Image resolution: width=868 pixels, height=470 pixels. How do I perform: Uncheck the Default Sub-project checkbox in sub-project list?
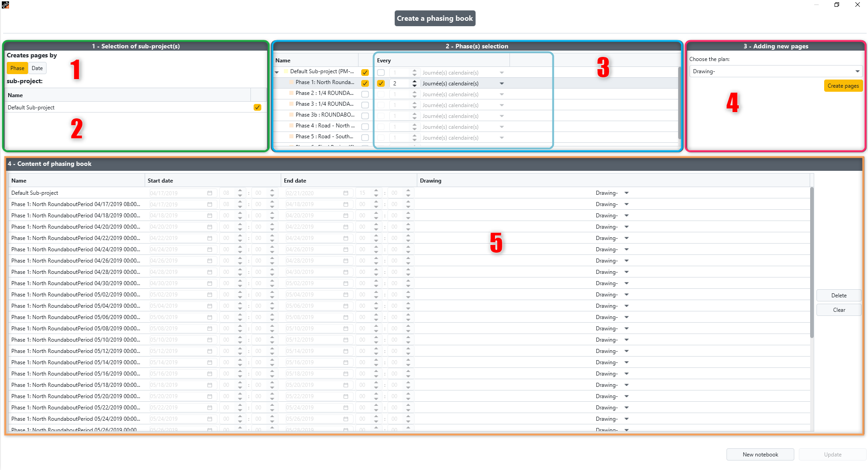257,108
